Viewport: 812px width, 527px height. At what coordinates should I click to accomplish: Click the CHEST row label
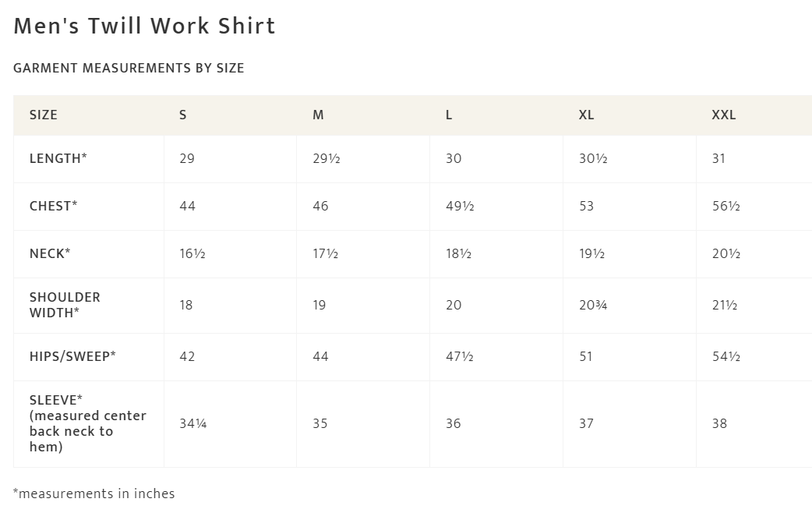(x=54, y=206)
